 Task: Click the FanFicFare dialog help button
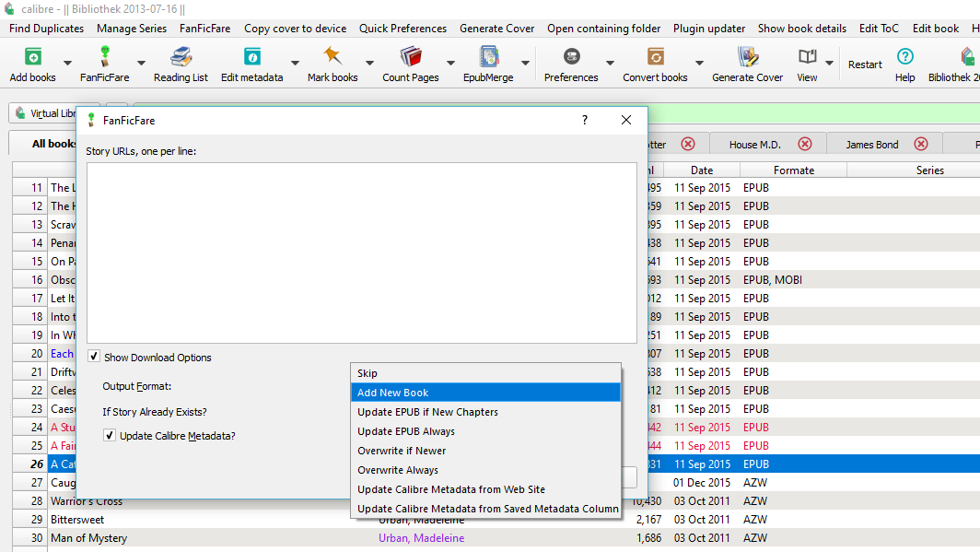[x=584, y=120]
